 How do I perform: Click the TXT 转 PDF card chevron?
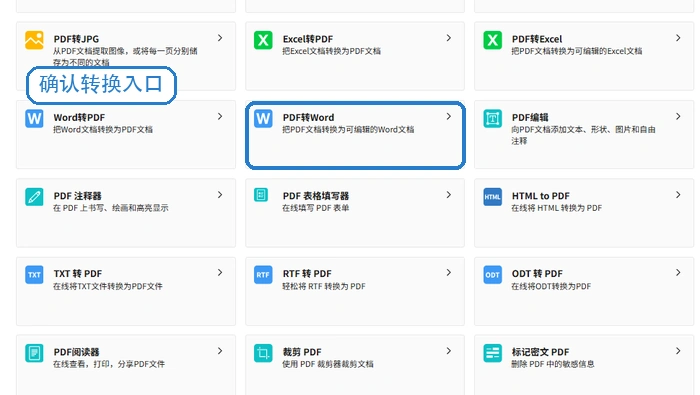click(x=220, y=272)
